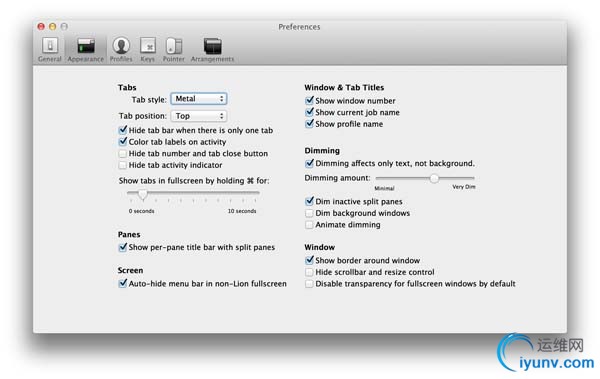Toggle Dim inactive split panes
Image resolution: width=600 pixels, height=379 pixels.
coord(309,201)
